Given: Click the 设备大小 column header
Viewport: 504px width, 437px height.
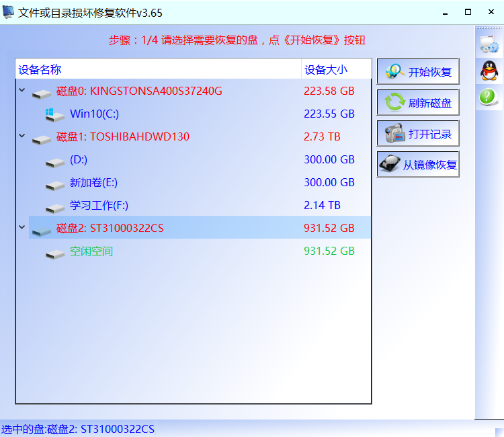Looking at the screenshot, I should 336,69.
